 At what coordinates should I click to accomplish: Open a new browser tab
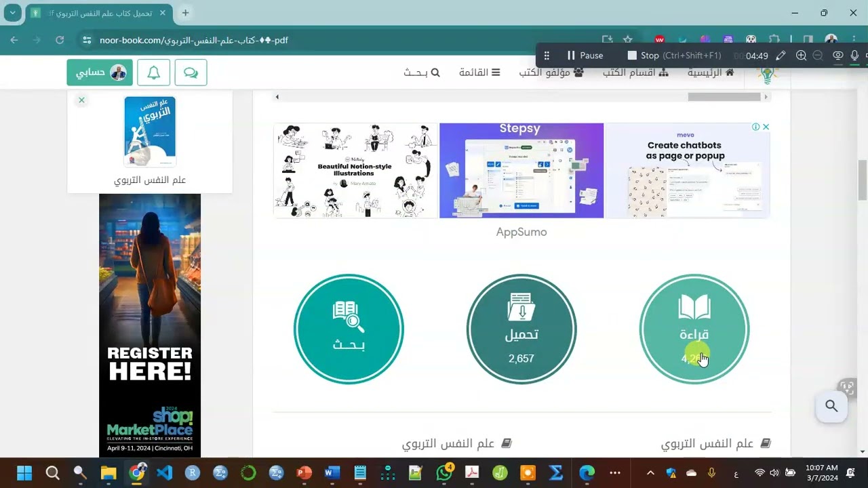[185, 13]
